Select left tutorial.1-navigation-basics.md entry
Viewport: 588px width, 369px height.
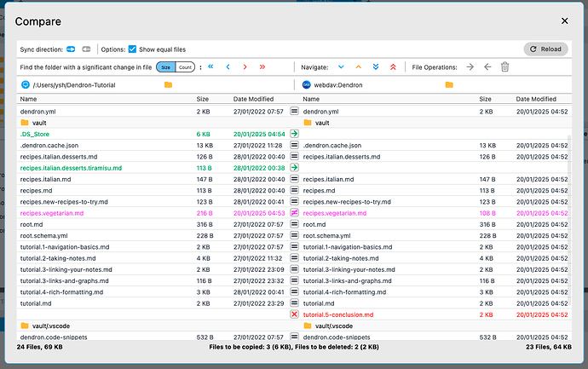(x=65, y=247)
